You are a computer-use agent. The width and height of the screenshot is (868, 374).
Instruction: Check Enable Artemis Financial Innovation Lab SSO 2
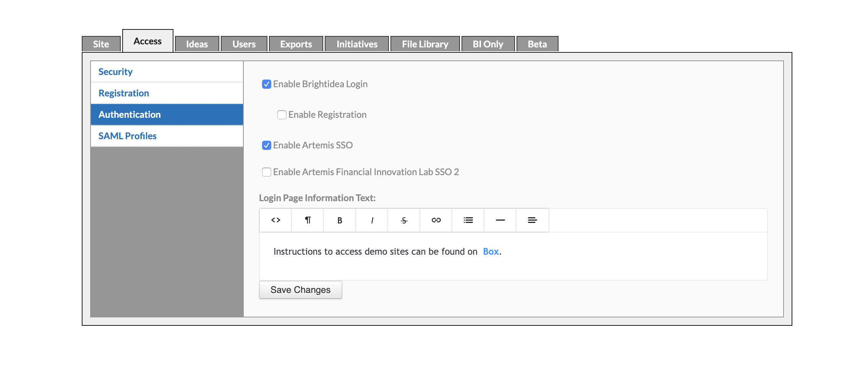267,172
